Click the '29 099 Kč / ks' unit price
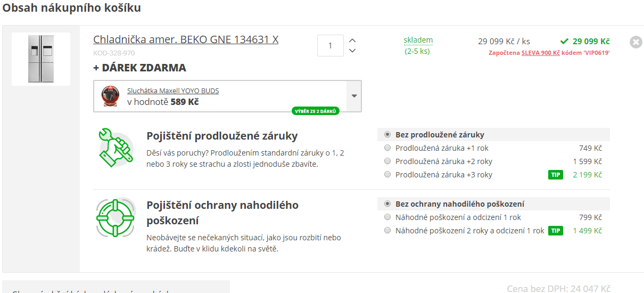This screenshot has height=293, width=644. 504,41
